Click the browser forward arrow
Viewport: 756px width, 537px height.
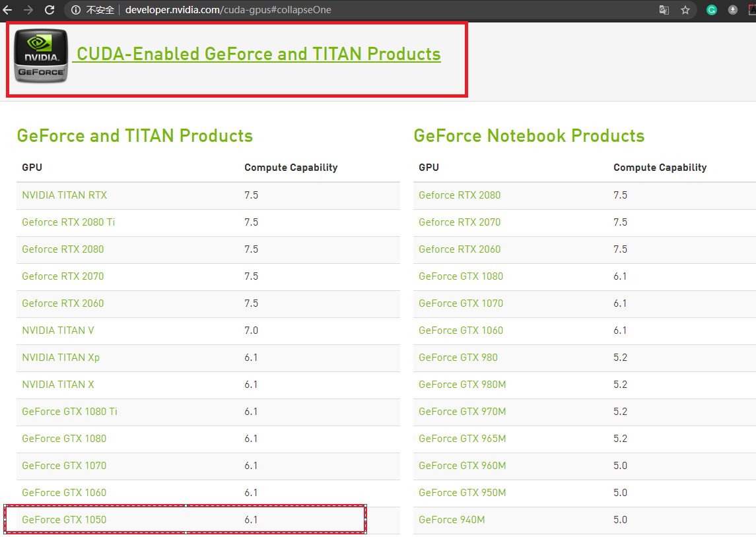pos(28,10)
